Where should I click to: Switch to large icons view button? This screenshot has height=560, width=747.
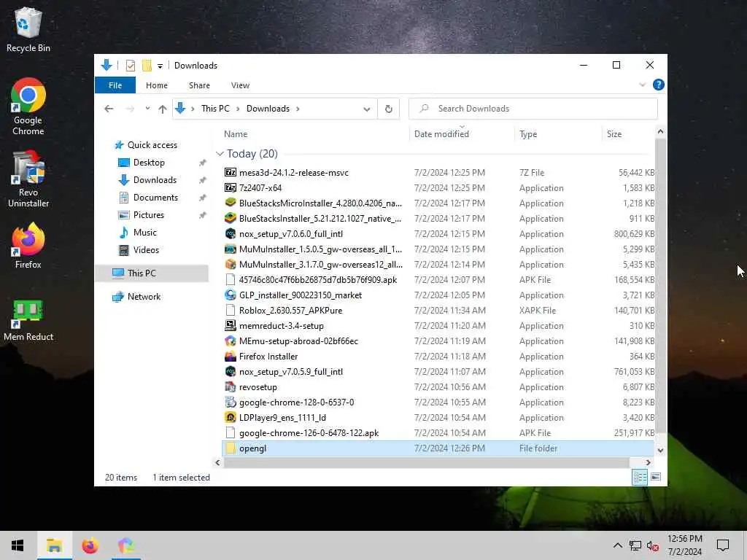tap(656, 477)
